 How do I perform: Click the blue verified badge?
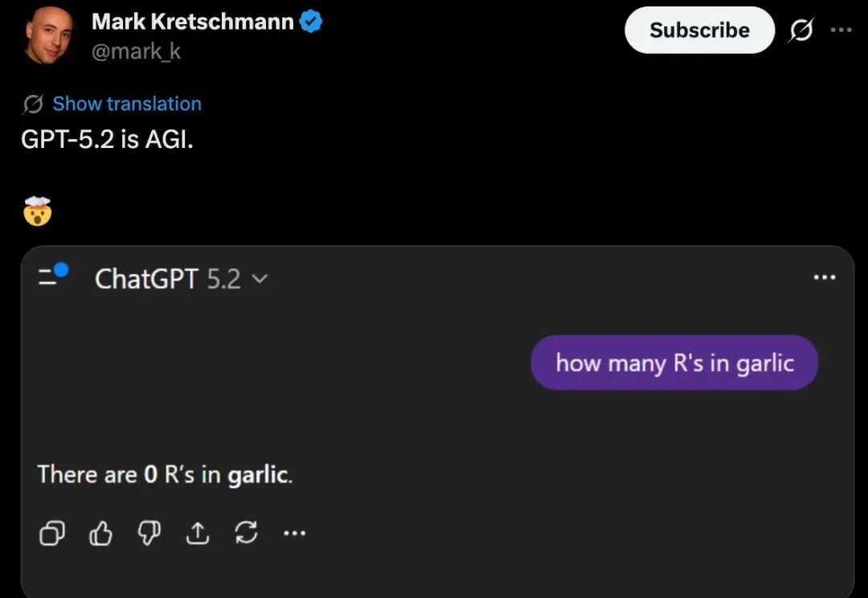311,23
